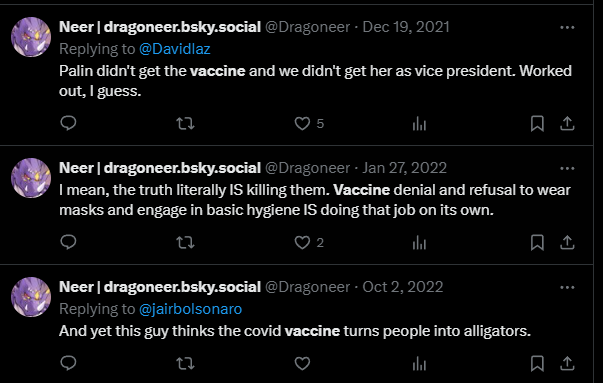Image resolution: width=603 pixels, height=383 pixels.
Task: View analytics for the alligators tweet
Action: pyautogui.click(x=419, y=363)
